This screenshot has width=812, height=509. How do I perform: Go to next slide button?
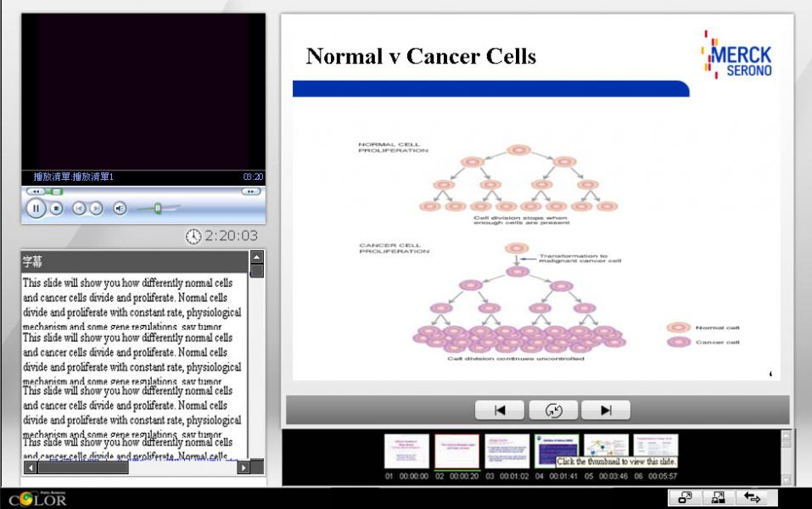606,410
